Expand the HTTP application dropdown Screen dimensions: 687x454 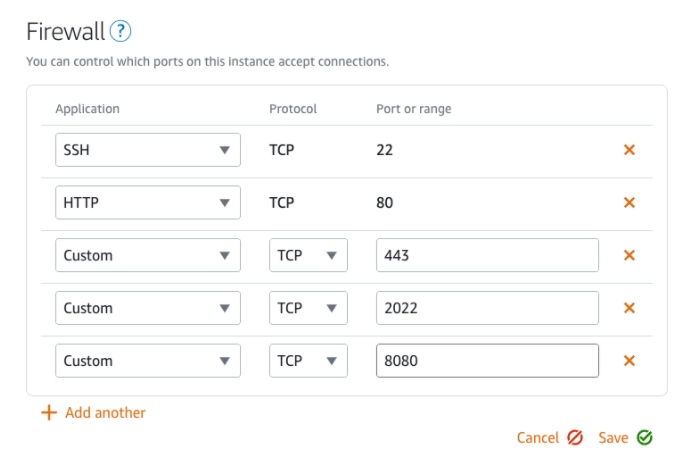coord(147,203)
